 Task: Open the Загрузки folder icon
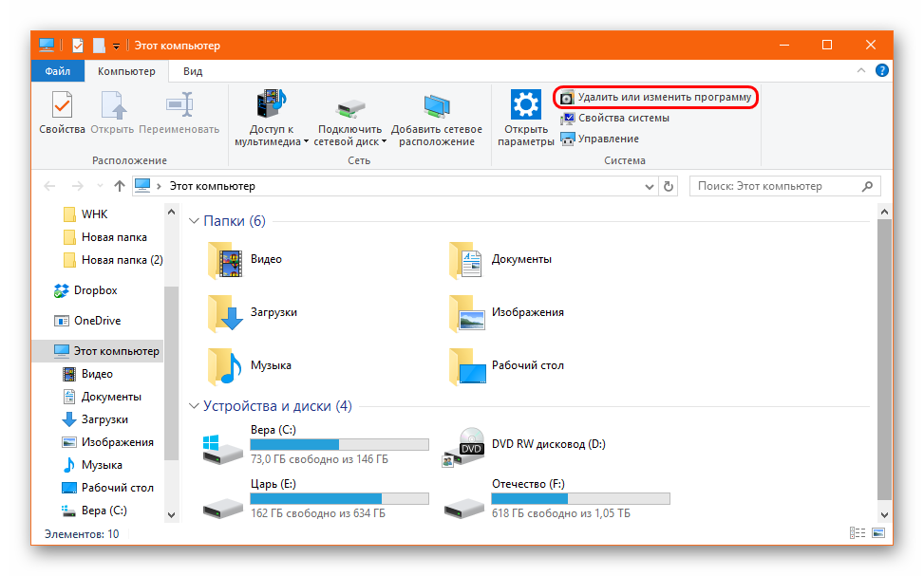225,312
